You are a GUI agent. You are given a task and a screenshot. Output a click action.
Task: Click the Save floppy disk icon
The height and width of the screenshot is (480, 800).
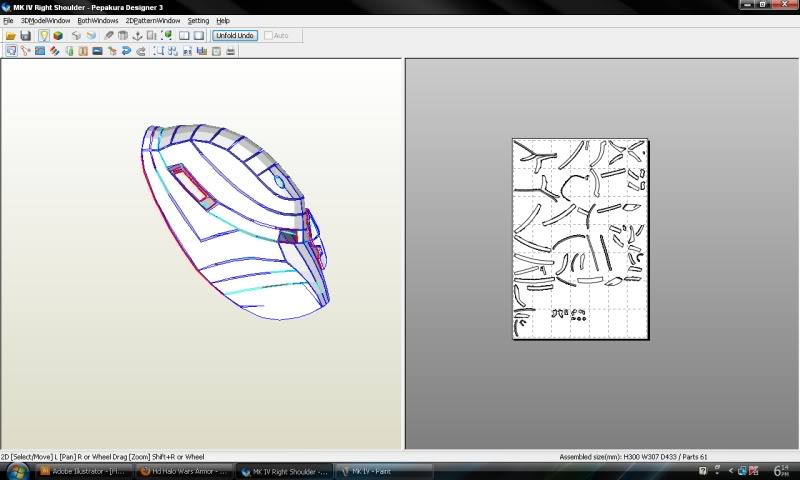click(x=25, y=36)
